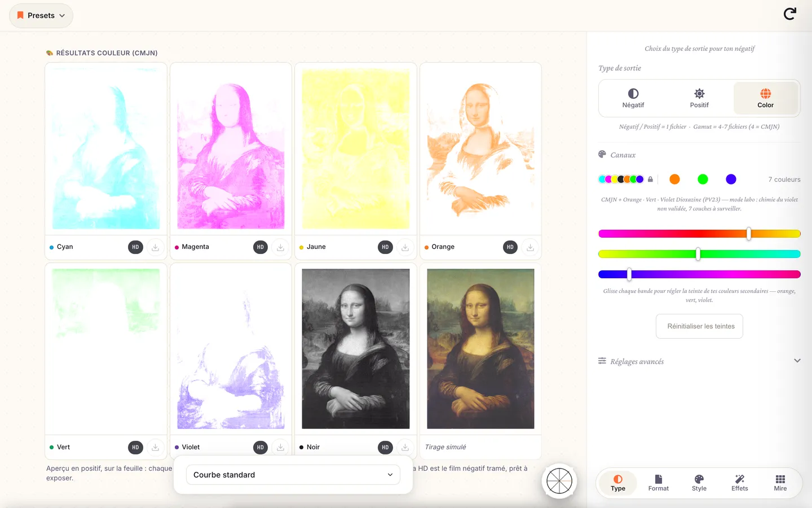The image size is (812, 508).
Task: Click Réinitialiser les teintes button
Action: click(699, 326)
